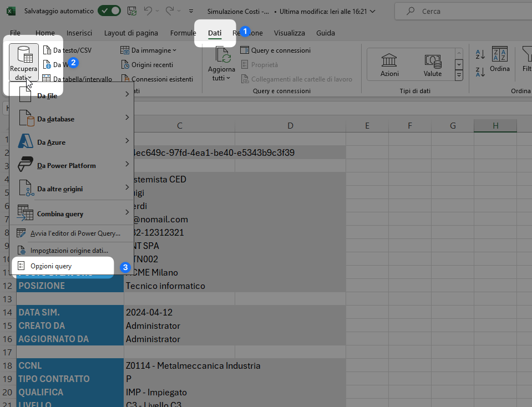This screenshot has width=532, height=407.
Task: Toggle the Salvataggio automatico switch
Action: (109, 11)
